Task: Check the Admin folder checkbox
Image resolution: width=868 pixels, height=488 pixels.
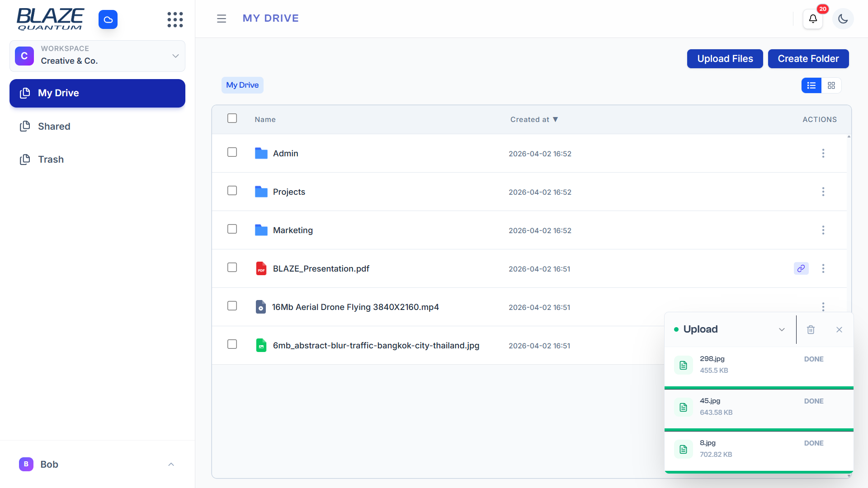Action: click(x=232, y=152)
